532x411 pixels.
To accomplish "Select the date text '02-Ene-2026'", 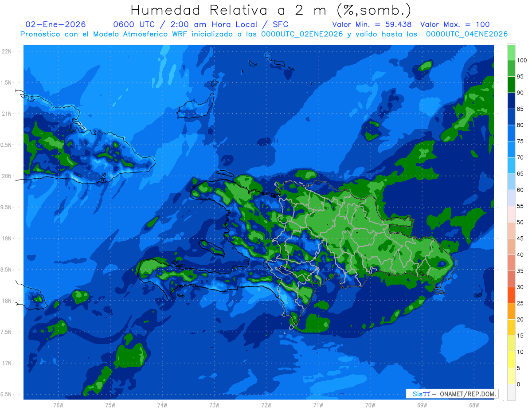I will tap(56, 24).
